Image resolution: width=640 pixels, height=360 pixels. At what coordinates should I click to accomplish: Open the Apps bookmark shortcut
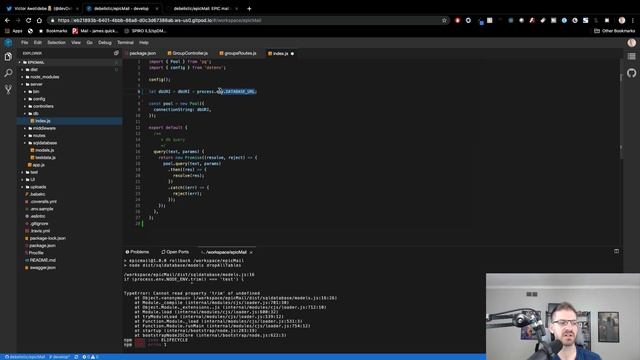[13, 31]
